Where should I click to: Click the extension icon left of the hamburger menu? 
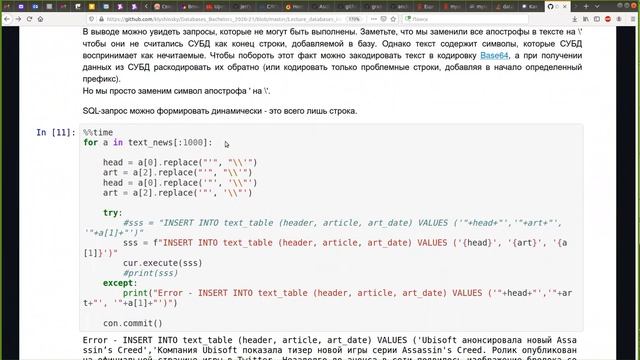coord(619,19)
